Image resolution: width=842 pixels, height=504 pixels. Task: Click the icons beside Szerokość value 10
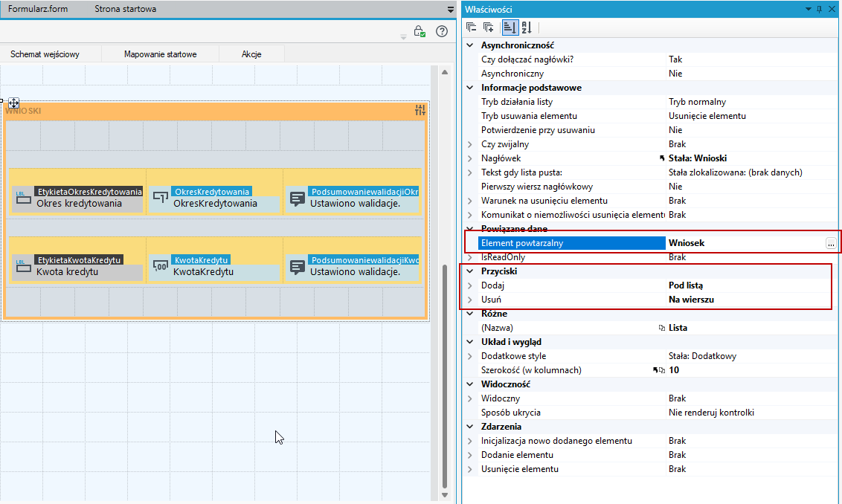coord(659,370)
